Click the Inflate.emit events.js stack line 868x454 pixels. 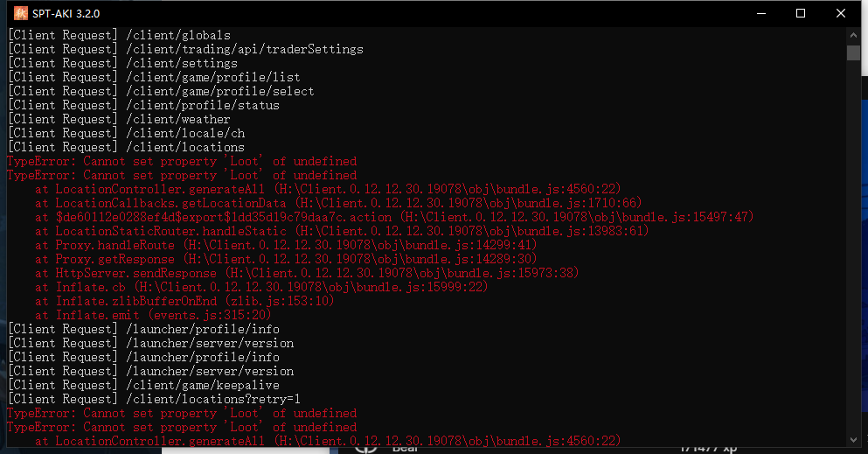point(164,315)
